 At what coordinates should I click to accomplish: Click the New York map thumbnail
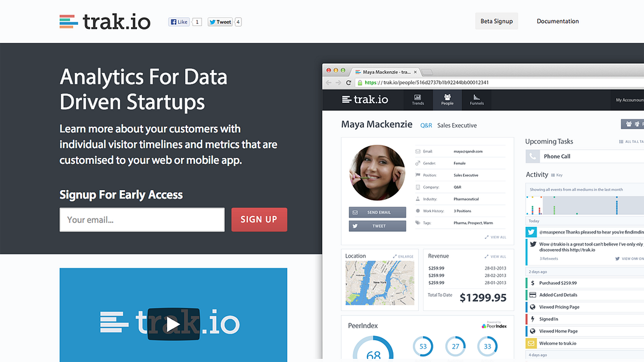pyautogui.click(x=380, y=283)
